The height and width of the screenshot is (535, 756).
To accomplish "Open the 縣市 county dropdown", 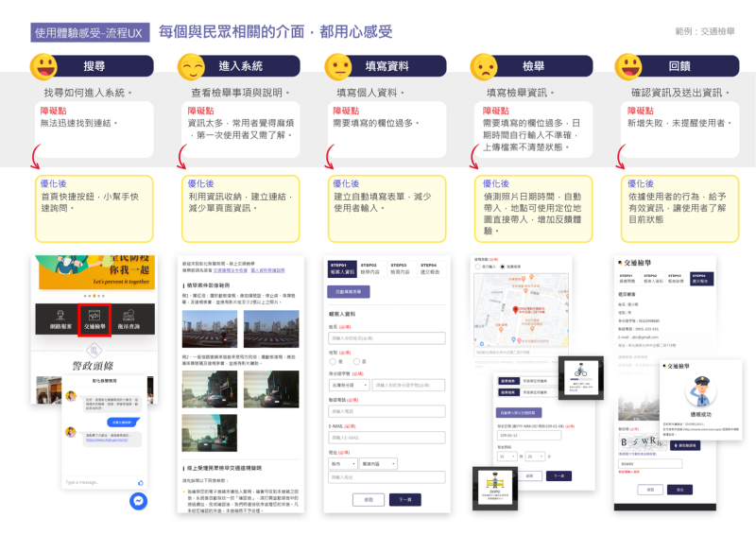I will (x=343, y=463).
